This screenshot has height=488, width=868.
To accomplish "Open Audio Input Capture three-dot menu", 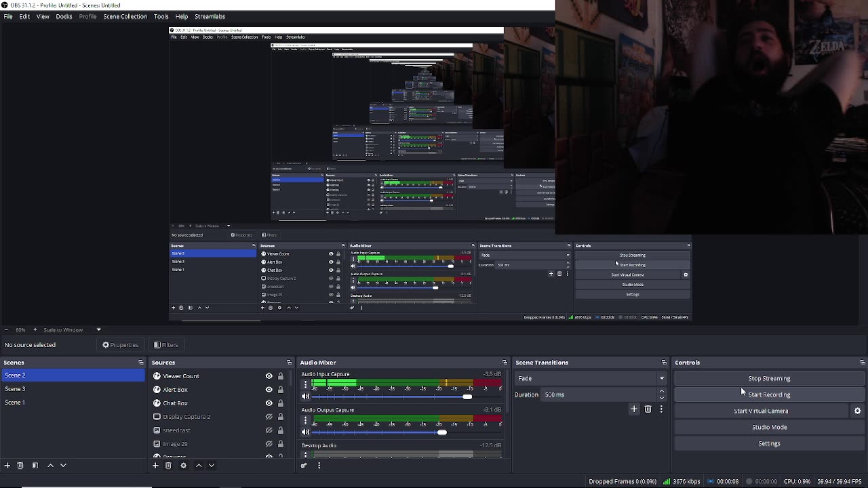I will pyautogui.click(x=305, y=384).
